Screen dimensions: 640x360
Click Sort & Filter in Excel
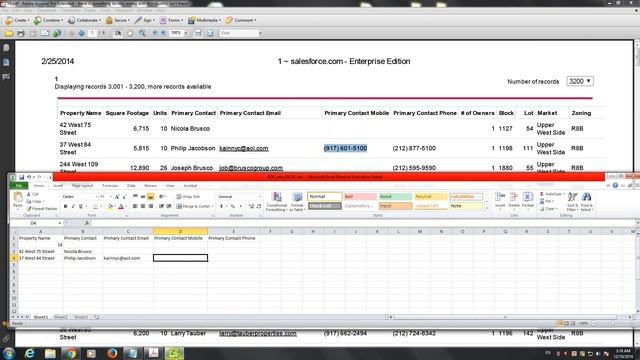coord(572,202)
